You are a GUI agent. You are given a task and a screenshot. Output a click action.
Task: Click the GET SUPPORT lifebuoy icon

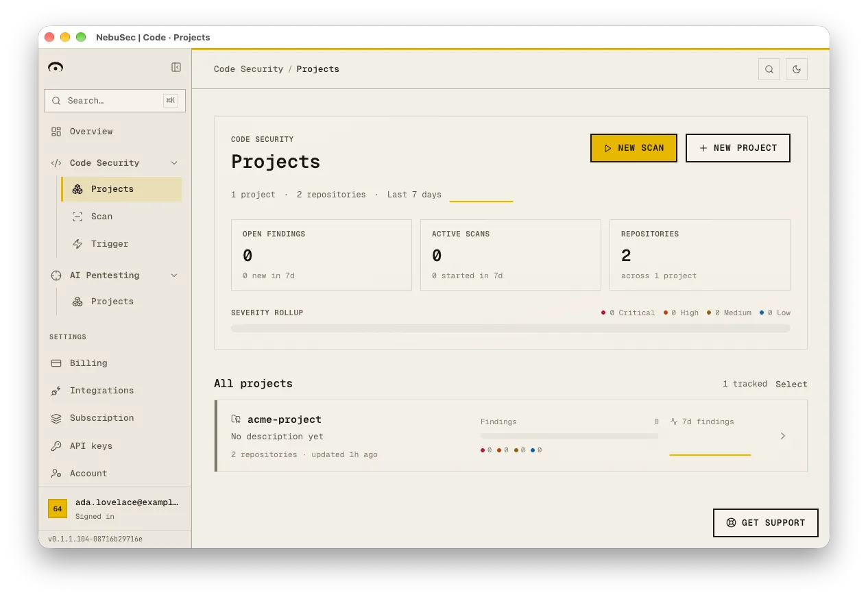pyautogui.click(x=731, y=523)
